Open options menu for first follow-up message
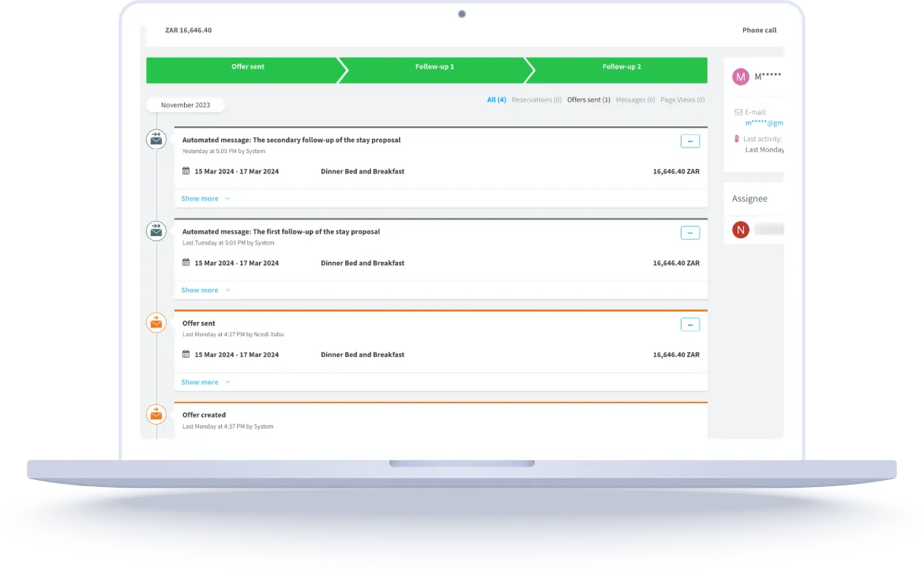 [690, 233]
